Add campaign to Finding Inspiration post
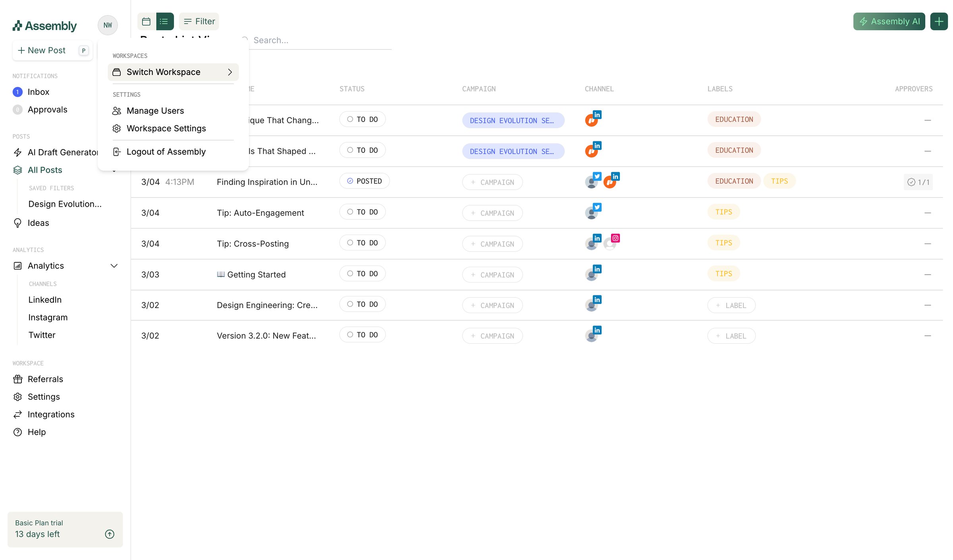953x560 pixels. 492,183
